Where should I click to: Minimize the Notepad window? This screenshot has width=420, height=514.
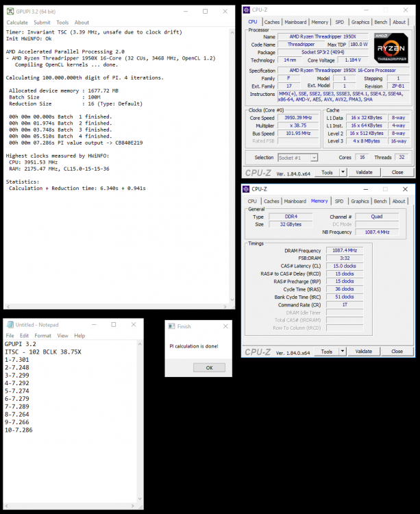(94, 325)
